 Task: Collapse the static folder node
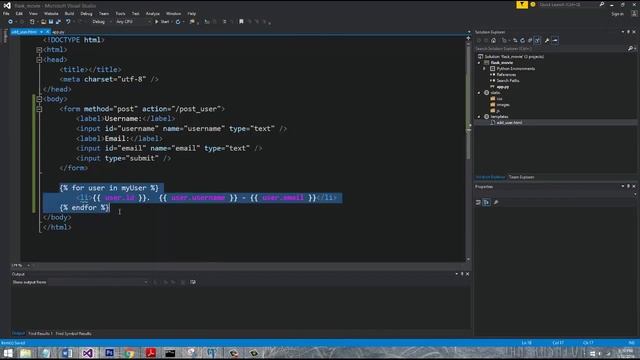pos(480,93)
